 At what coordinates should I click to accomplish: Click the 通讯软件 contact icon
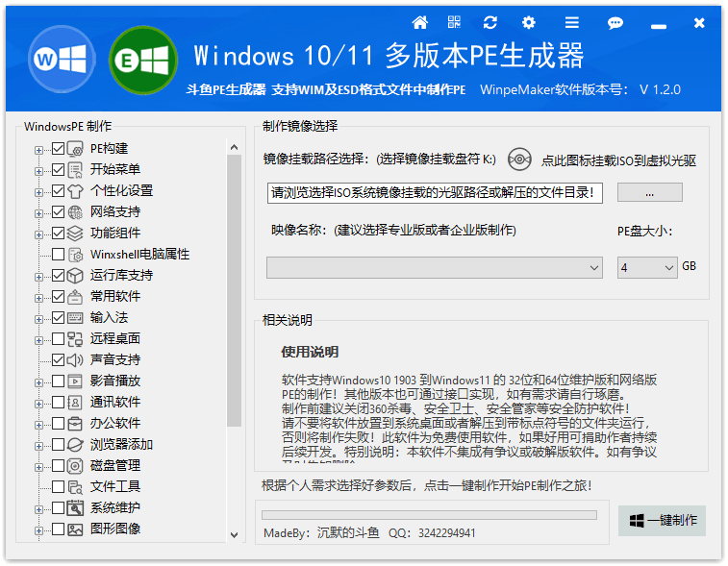coord(75,403)
